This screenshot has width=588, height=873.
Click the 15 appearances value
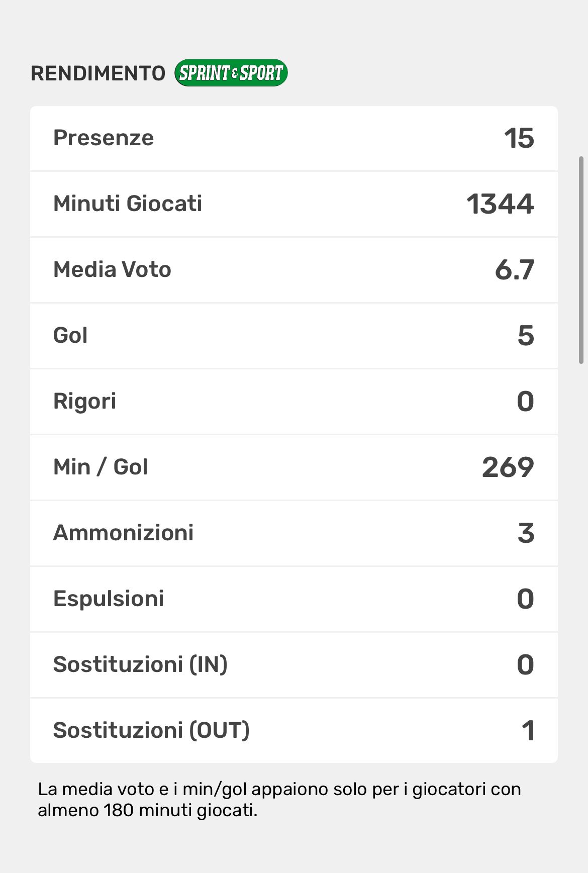pyautogui.click(x=519, y=138)
